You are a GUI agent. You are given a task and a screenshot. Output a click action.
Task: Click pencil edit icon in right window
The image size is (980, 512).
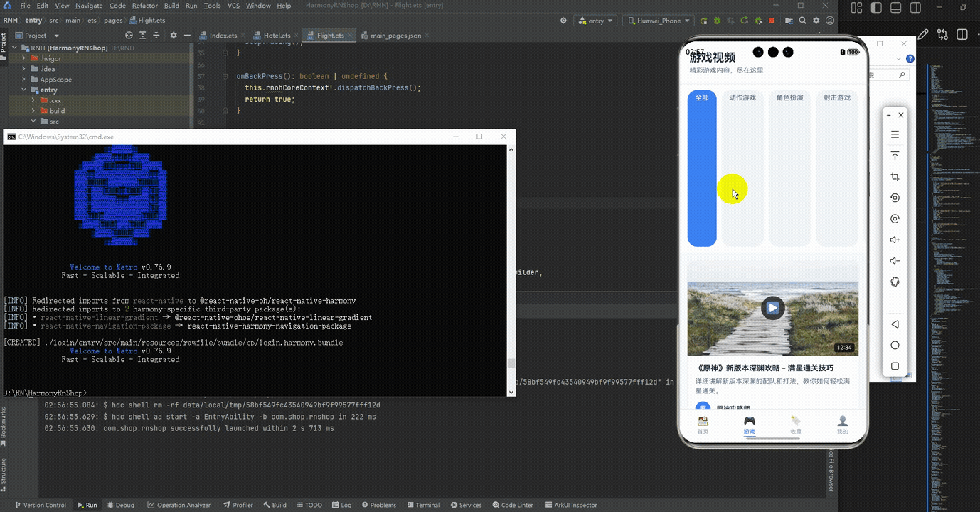(x=923, y=34)
